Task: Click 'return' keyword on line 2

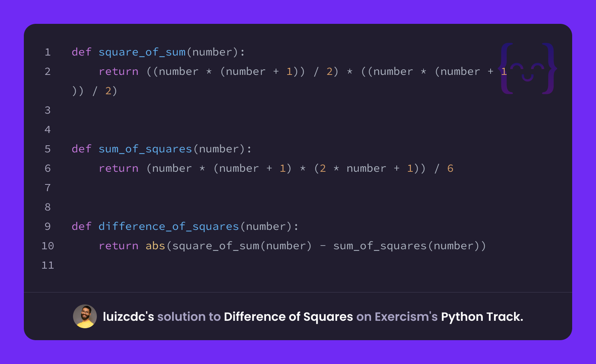Action: point(118,72)
